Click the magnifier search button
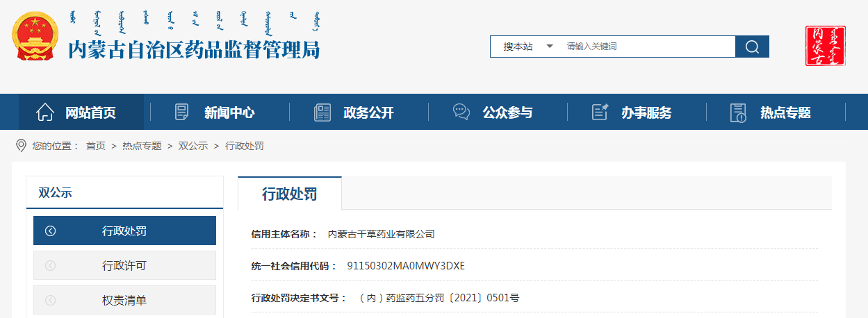The image size is (868, 318). 752,47
